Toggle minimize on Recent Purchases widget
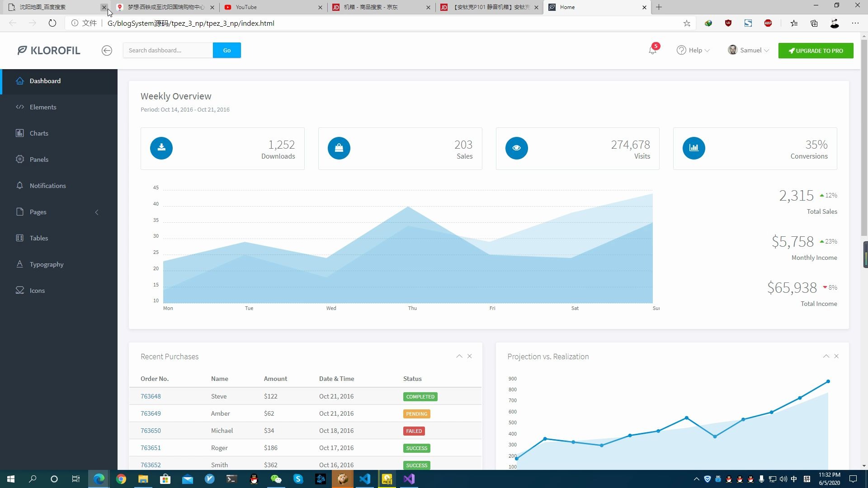The height and width of the screenshot is (488, 868). tap(459, 357)
